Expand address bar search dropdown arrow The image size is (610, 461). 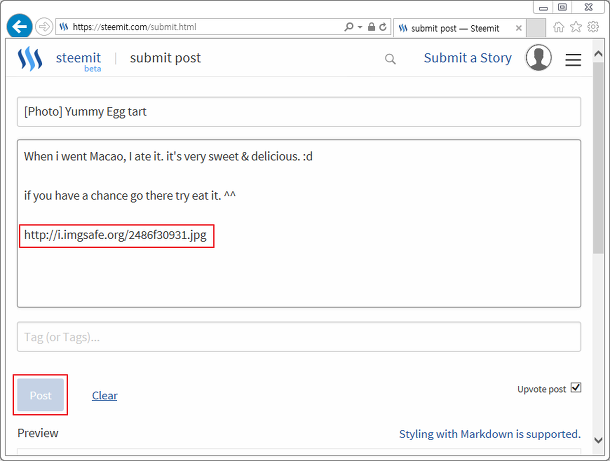tap(359, 27)
